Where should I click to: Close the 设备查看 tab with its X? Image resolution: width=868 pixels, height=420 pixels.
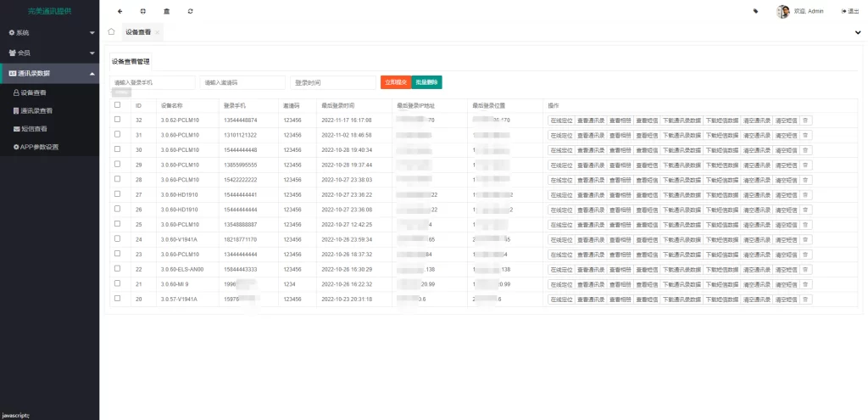tap(158, 32)
